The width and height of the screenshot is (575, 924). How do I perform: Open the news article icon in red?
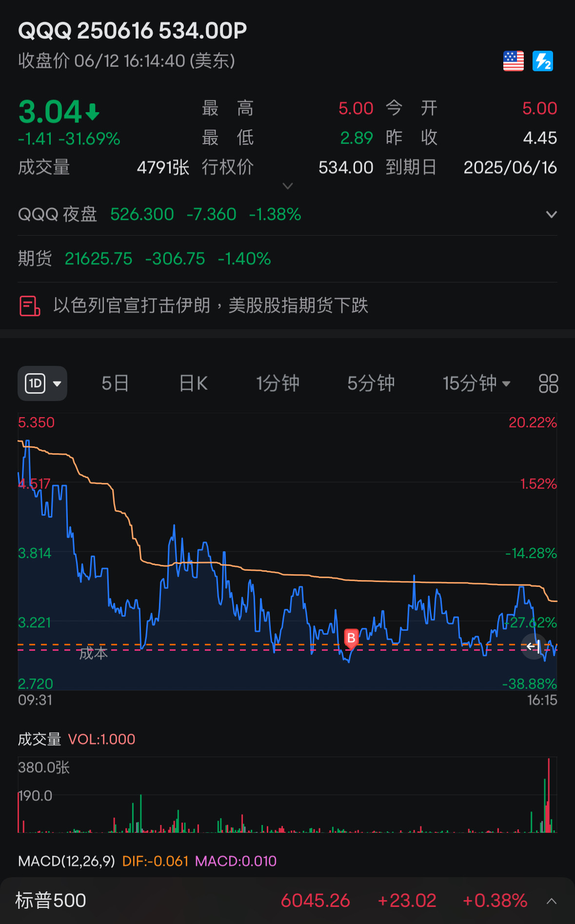[x=30, y=306]
